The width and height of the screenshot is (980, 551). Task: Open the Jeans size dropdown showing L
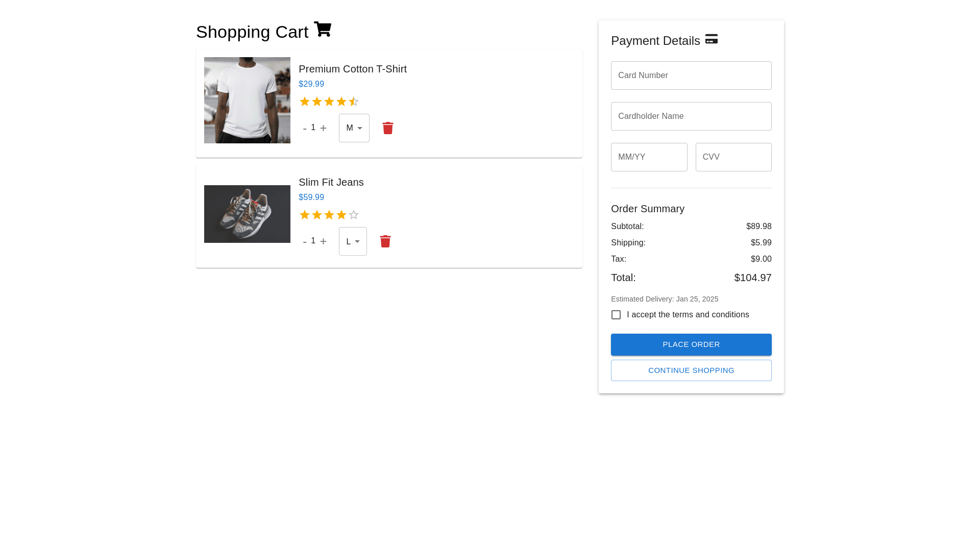click(353, 241)
